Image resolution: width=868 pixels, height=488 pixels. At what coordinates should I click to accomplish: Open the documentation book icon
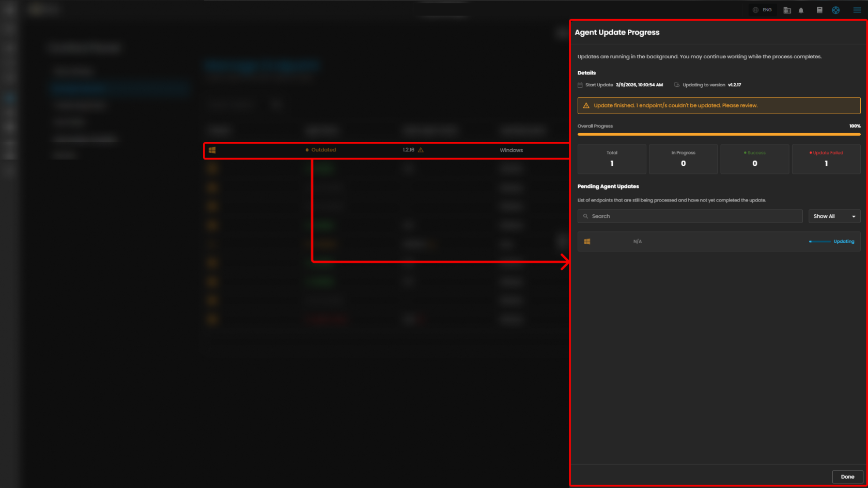tap(819, 10)
